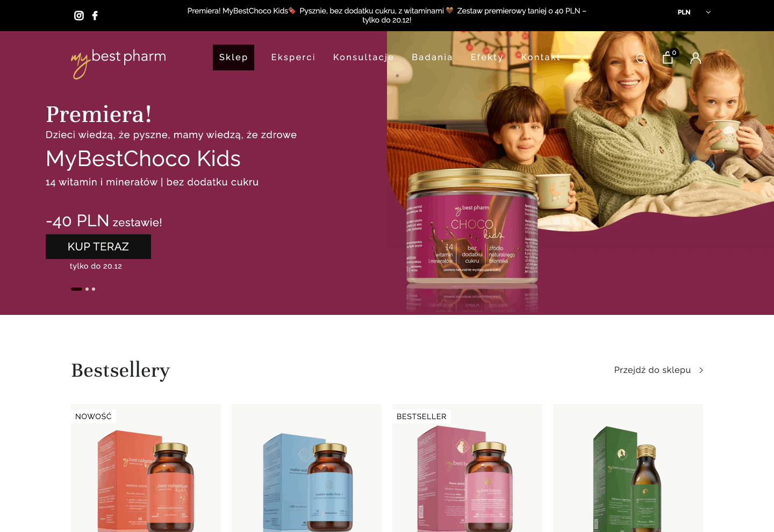
Task: Switch to the third slide dot
Action: tap(94, 289)
